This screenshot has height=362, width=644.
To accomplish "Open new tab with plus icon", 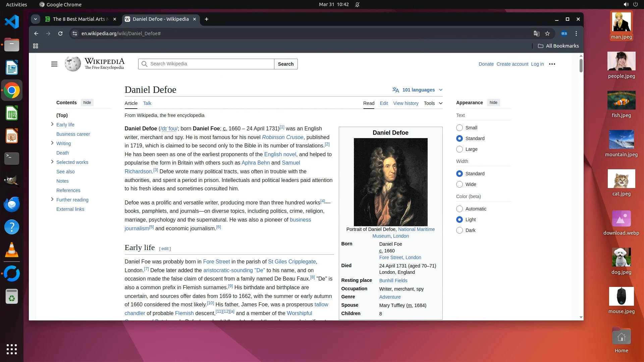I will coord(207,19).
